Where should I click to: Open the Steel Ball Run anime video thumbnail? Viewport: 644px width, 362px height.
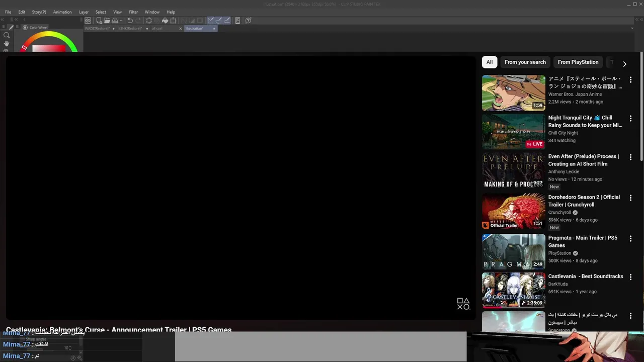click(x=514, y=93)
